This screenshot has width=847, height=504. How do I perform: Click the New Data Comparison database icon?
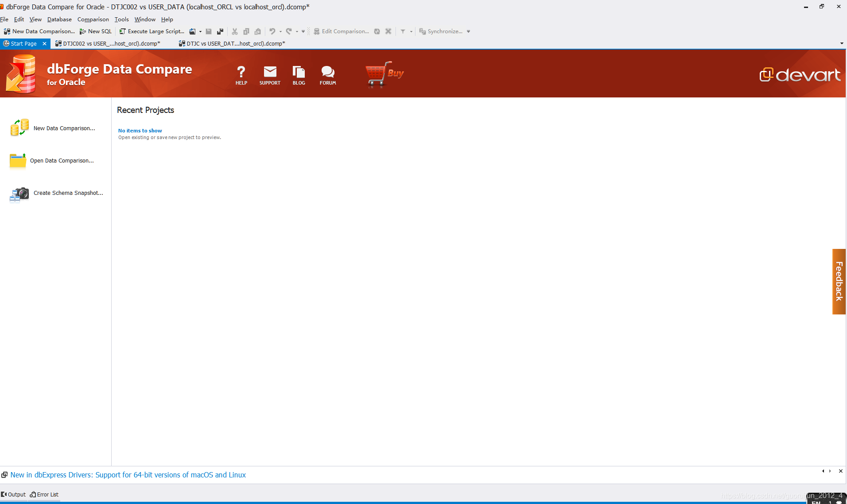[19, 128]
